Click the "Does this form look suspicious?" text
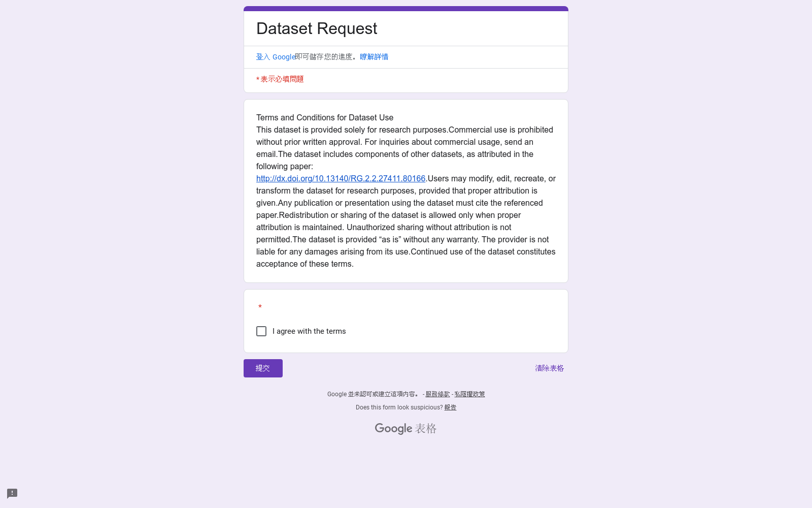This screenshot has height=508, width=812. click(x=399, y=407)
